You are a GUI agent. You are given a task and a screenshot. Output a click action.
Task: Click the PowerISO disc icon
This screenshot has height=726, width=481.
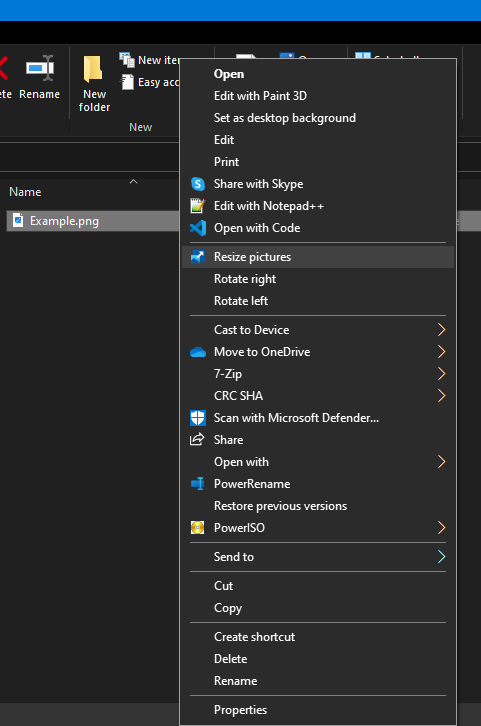click(198, 528)
